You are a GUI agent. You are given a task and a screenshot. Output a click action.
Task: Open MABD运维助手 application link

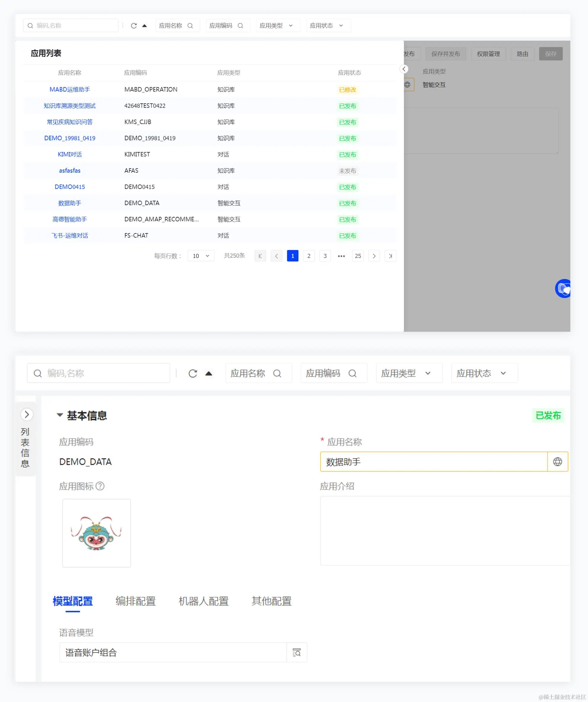click(x=70, y=89)
